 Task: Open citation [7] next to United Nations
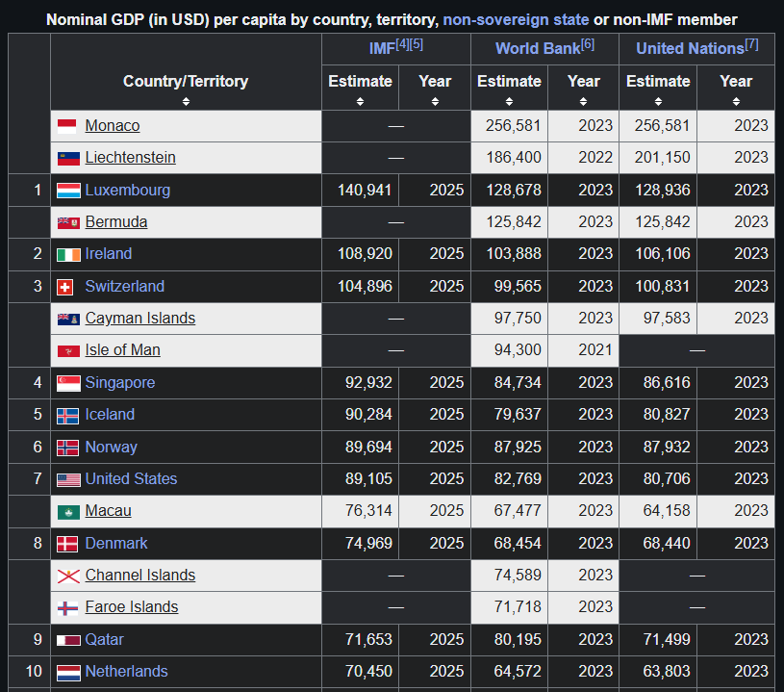click(x=751, y=44)
